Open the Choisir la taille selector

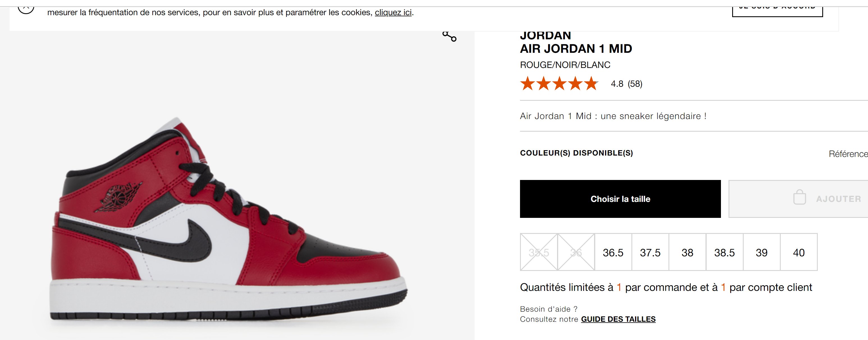pyautogui.click(x=620, y=199)
